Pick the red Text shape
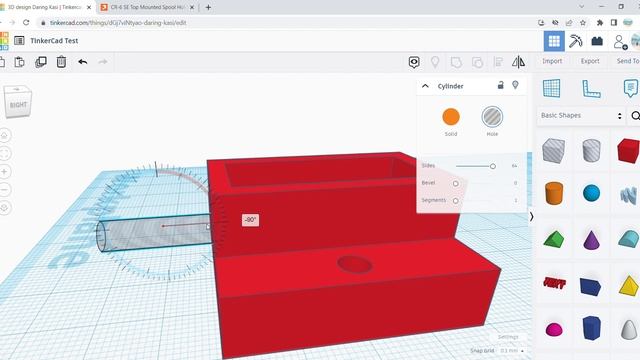 pyautogui.click(x=554, y=282)
